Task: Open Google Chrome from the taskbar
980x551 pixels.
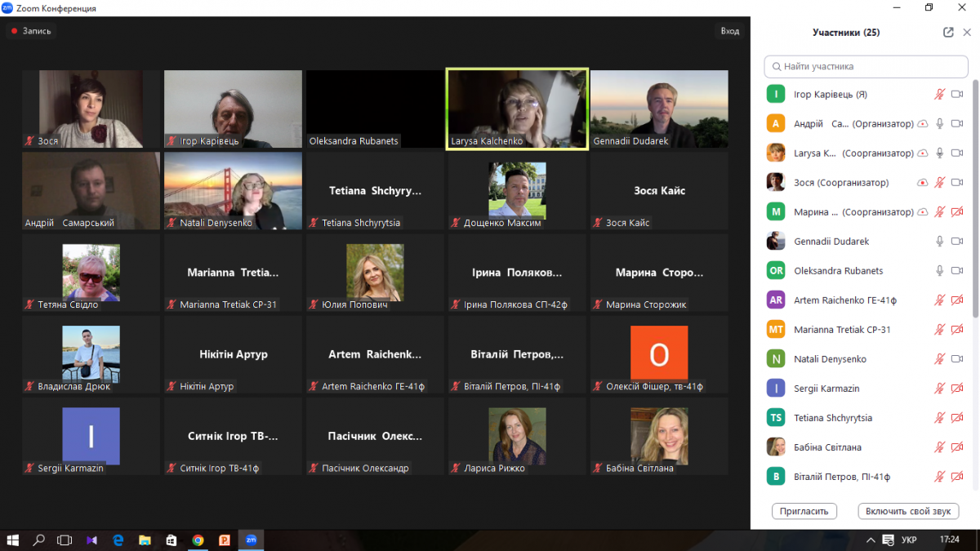Action: pyautogui.click(x=198, y=540)
